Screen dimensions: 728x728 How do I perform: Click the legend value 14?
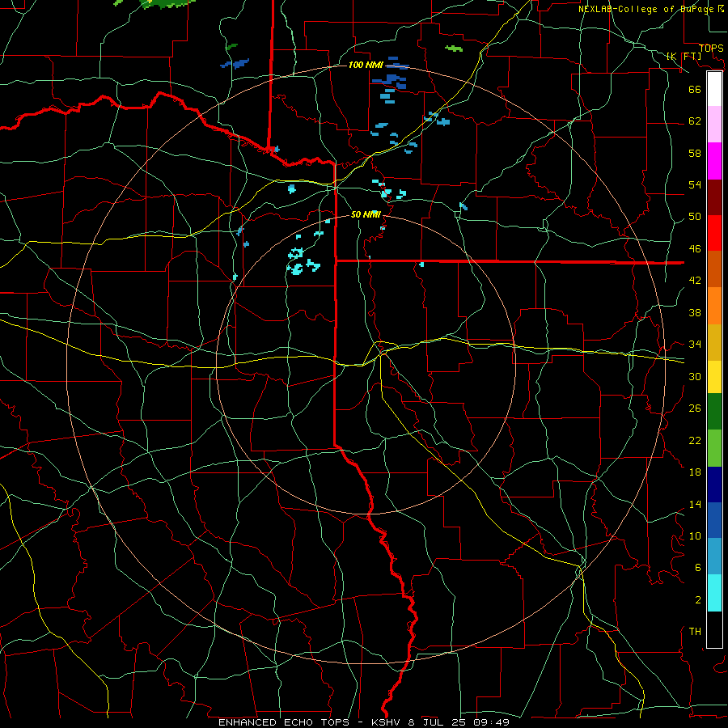click(x=695, y=504)
